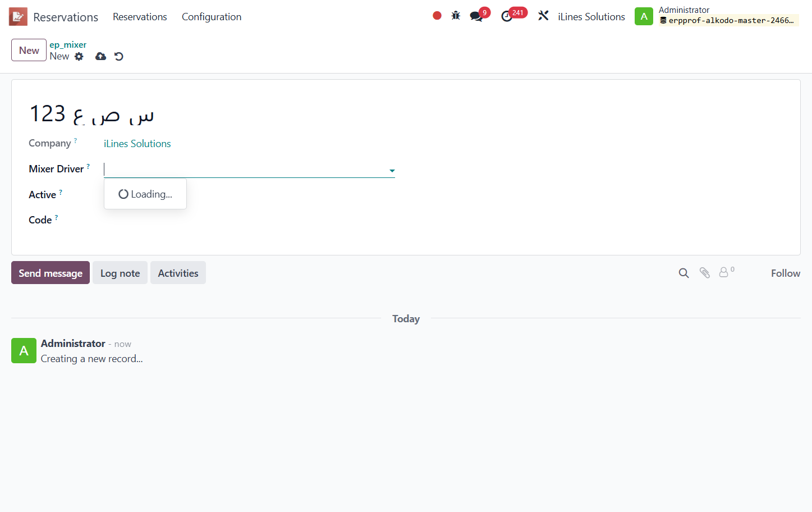Discard changes with the undo arrow
The image size is (812, 512).
(x=119, y=56)
